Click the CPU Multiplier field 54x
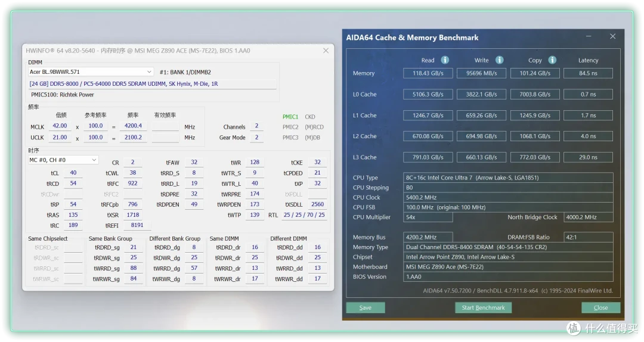 point(428,217)
